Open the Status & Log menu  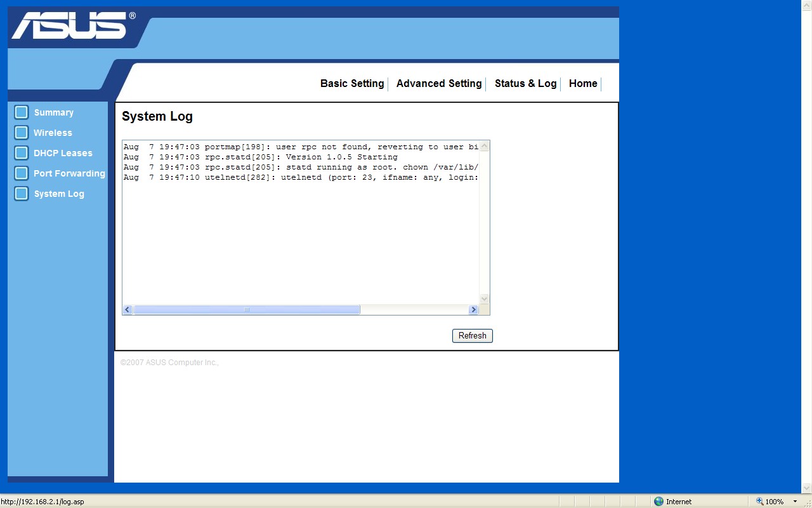point(525,84)
